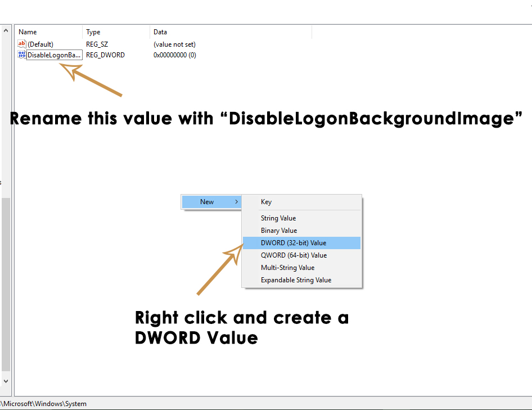532x410 pixels.
Task: Click the vertical scrollbar down arrow
Action: (6, 380)
